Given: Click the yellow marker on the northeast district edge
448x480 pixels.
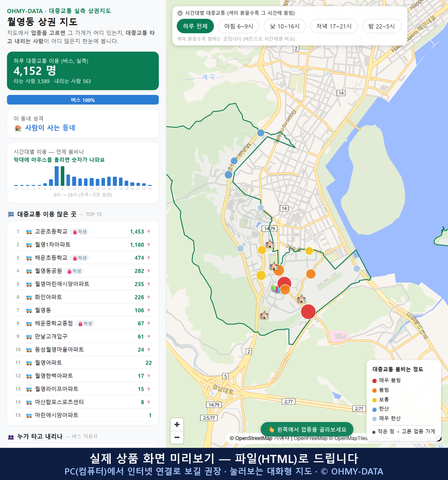Looking at the screenshot, I should [x=309, y=251].
